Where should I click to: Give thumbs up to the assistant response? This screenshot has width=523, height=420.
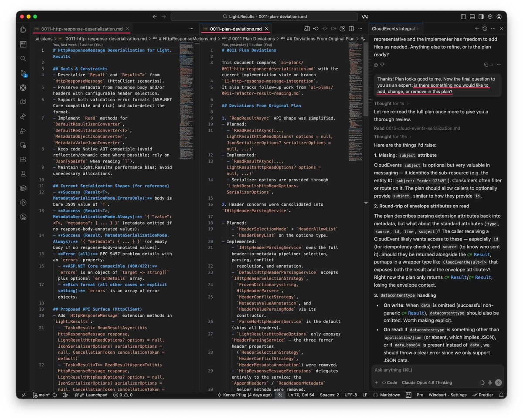(376, 64)
